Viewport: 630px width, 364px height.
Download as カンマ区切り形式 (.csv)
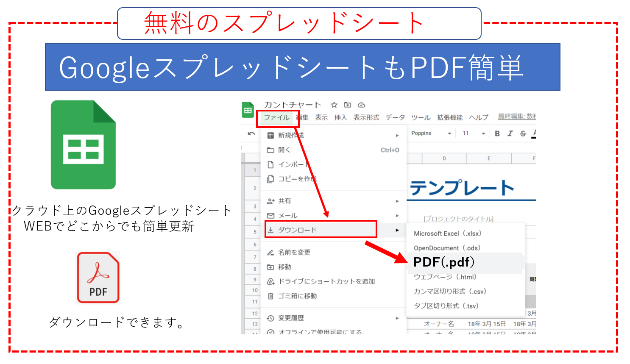(x=466, y=292)
